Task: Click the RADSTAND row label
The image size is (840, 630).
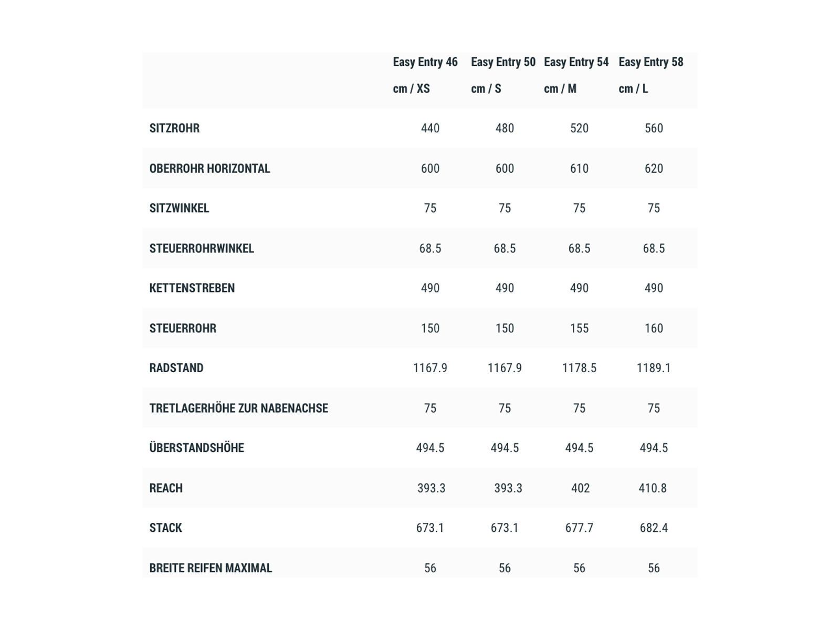Action: [x=176, y=368]
